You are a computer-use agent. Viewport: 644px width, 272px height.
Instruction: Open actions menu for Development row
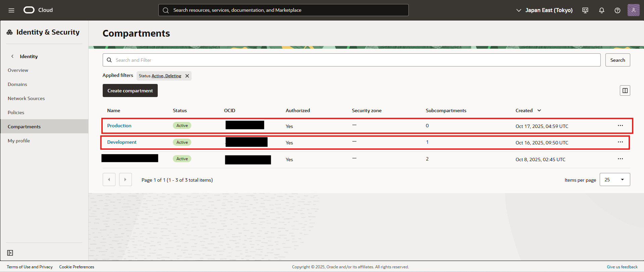(x=620, y=142)
